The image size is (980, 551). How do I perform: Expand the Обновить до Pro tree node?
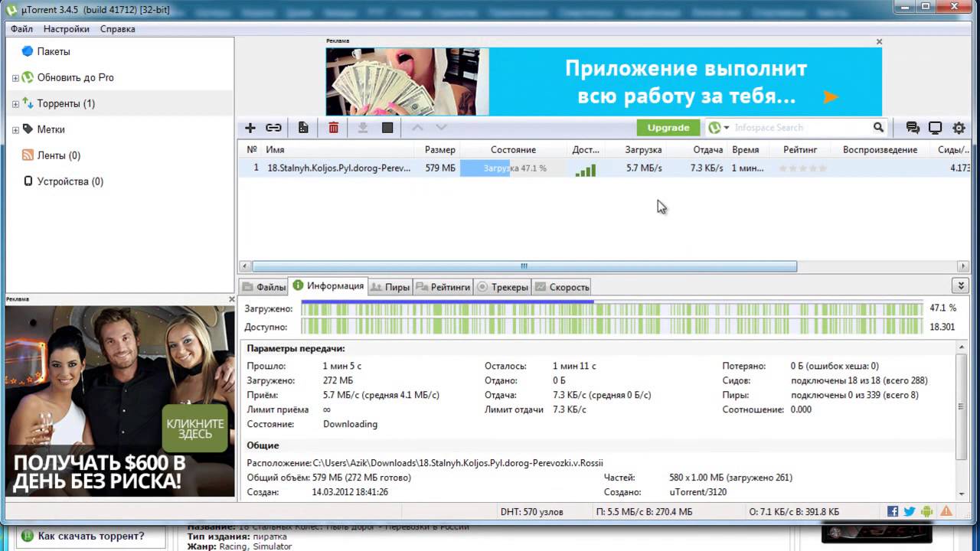(15, 78)
